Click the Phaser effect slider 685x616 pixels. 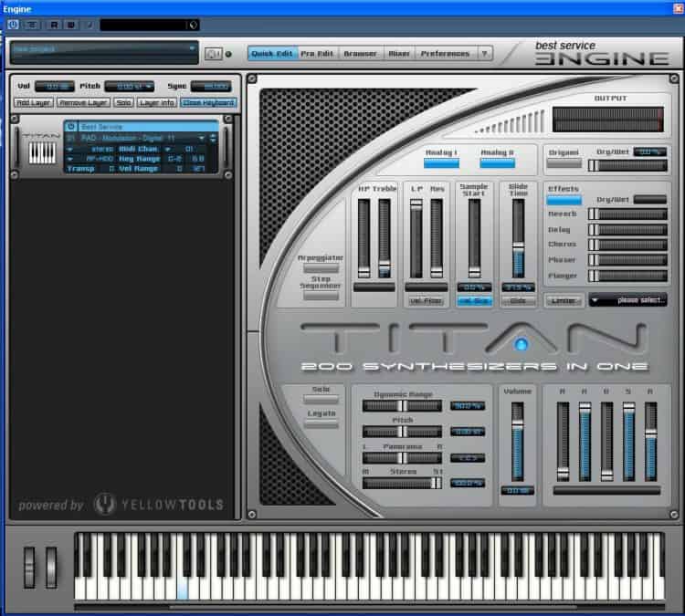[627, 260]
